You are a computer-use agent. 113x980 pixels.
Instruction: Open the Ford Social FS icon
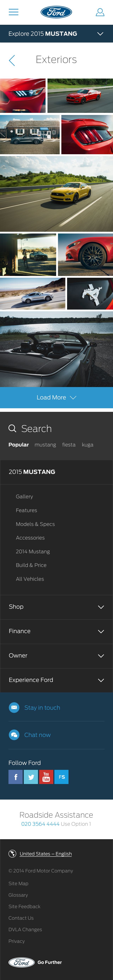pos(61,777)
